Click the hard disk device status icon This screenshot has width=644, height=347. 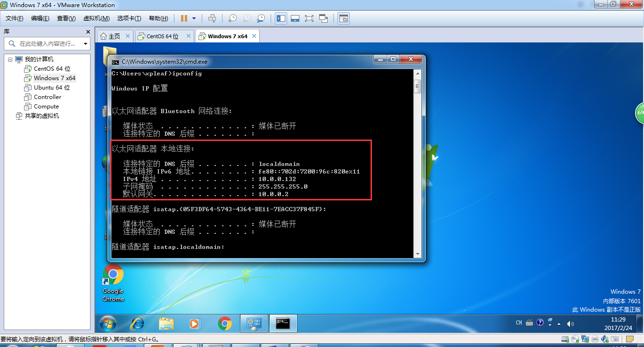[x=565, y=339]
